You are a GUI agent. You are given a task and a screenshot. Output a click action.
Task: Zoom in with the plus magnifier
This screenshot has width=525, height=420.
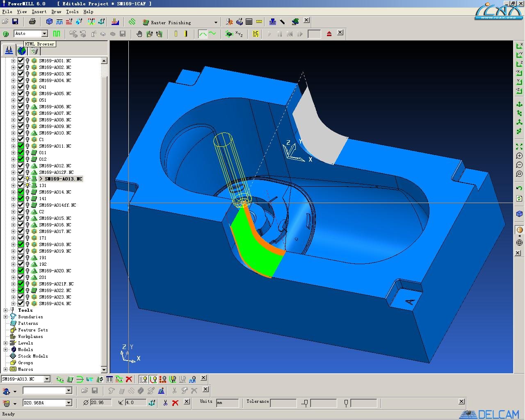pyautogui.click(x=519, y=156)
